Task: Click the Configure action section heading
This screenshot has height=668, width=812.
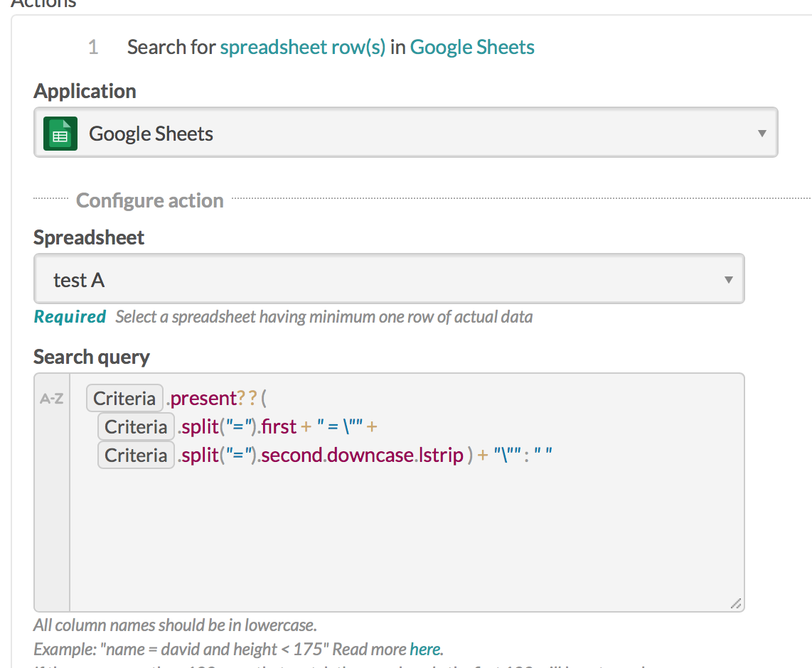Action: pos(149,201)
